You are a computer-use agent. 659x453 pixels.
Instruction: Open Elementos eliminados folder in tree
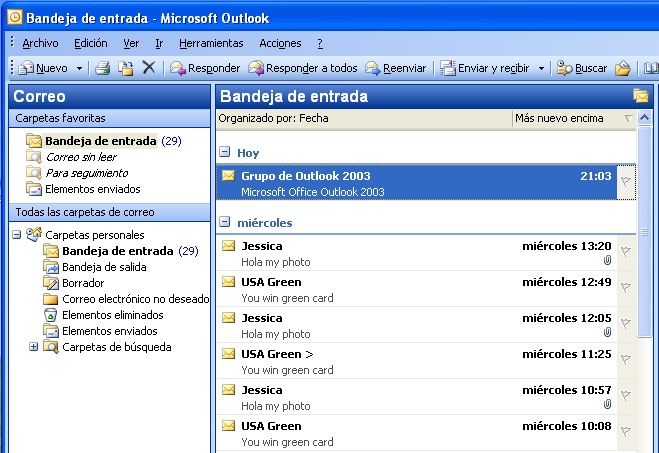(x=112, y=315)
